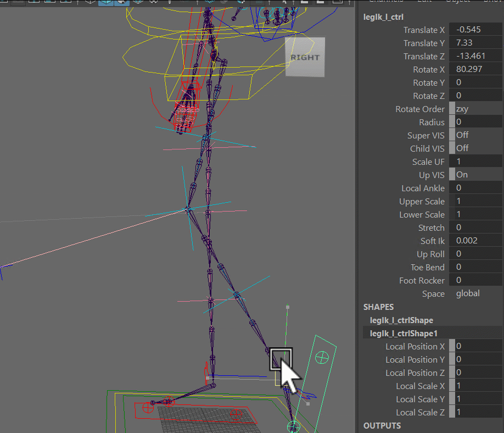Select the Foot Rocker attribute label

422,281
